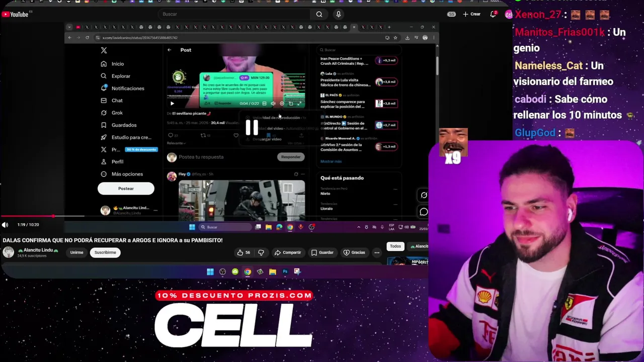Dislike the YouTube video
The width and height of the screenshot is (644, 362).
click(261, 252)
